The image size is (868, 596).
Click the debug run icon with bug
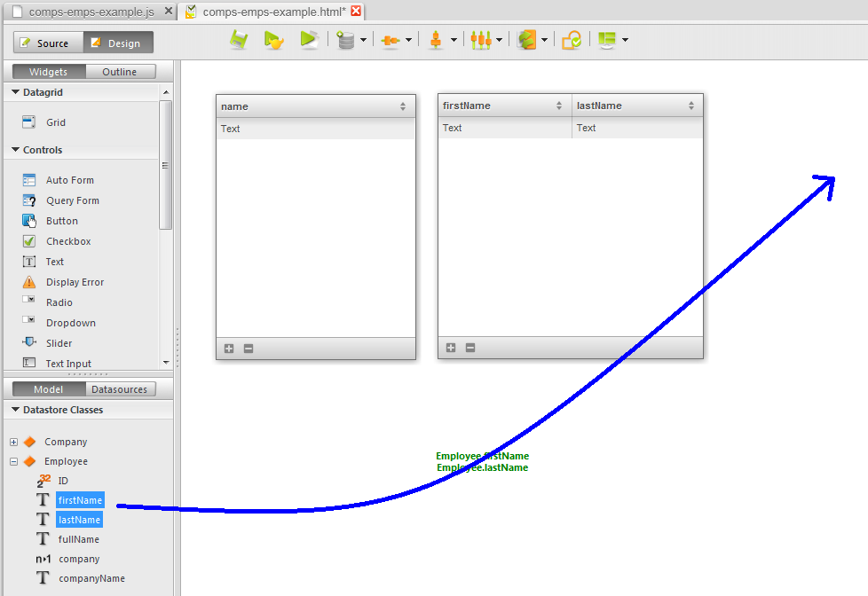(273, 40)
